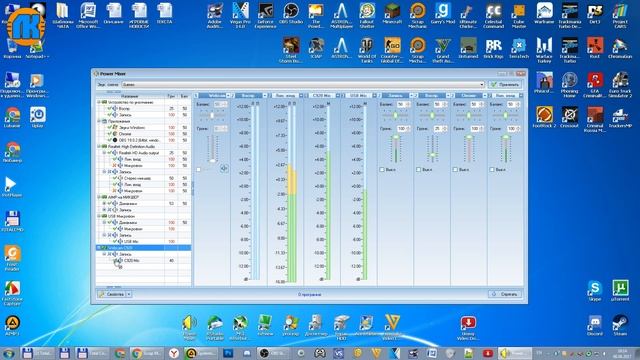Open the Notepad++ desktop icon

point(37,48)
